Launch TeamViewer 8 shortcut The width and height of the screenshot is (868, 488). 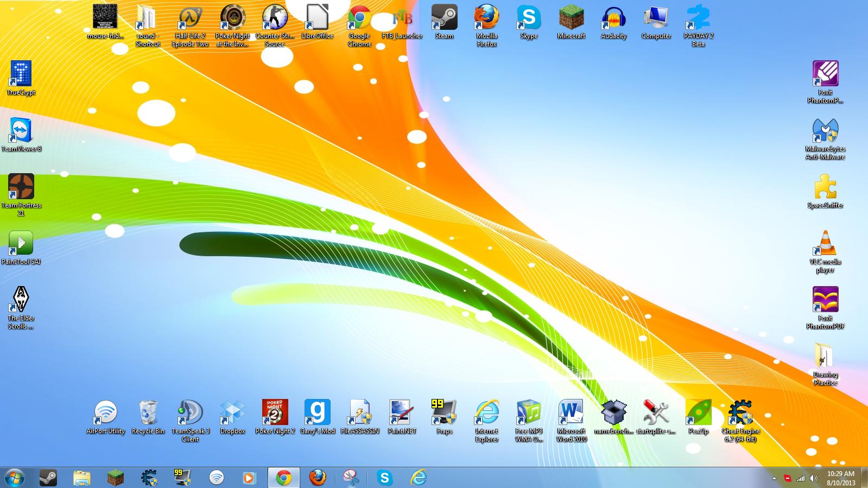pyautogui.click(x=21, y=135)
